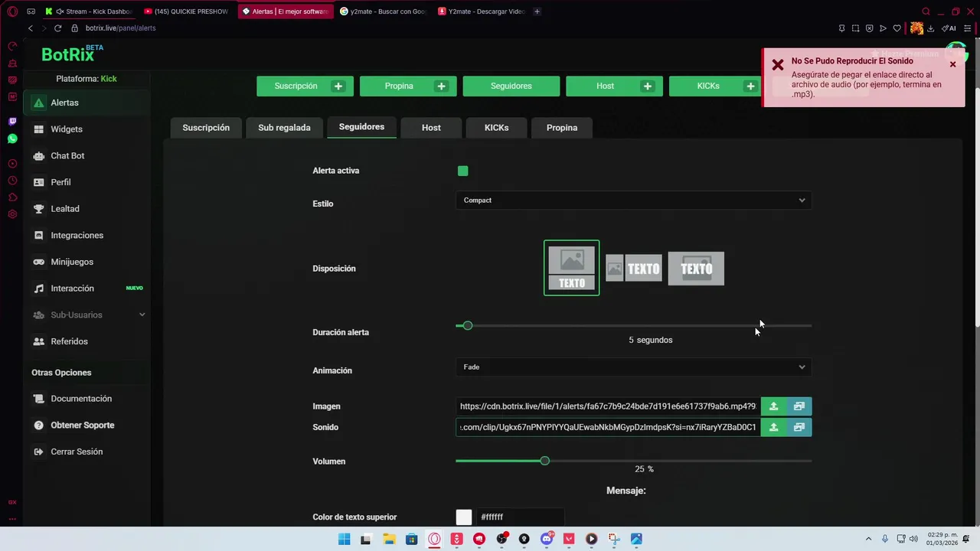The width and height of the screenshot is (980, 551).
Task: Open a new browser tab
Action: pyautogui.click(x=537, y=11)
